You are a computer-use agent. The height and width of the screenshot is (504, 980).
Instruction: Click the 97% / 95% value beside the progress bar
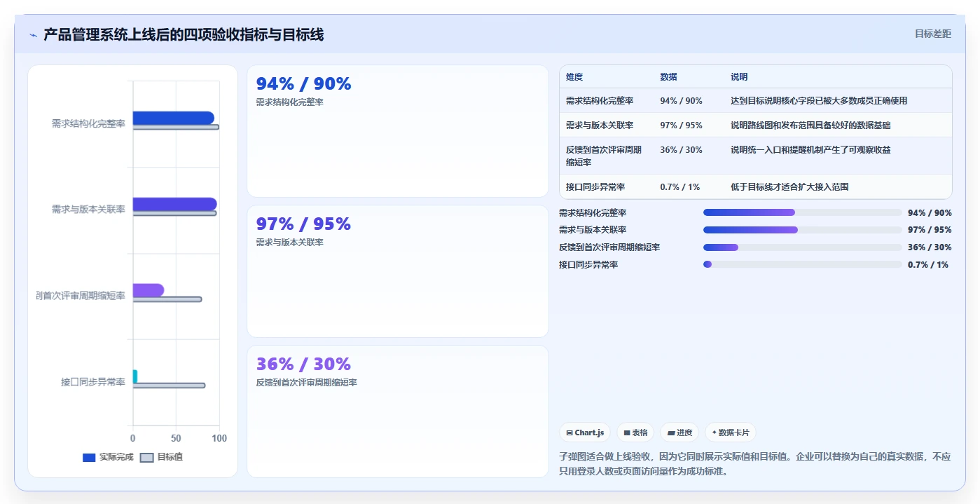pyautogui.click(x=930, y=230)
